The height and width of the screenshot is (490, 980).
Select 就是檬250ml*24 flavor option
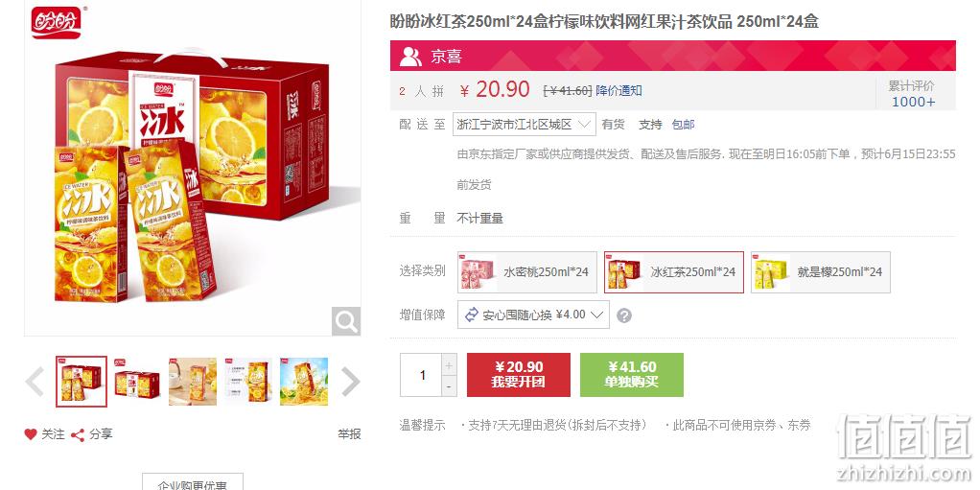click(x=820, y=272)
